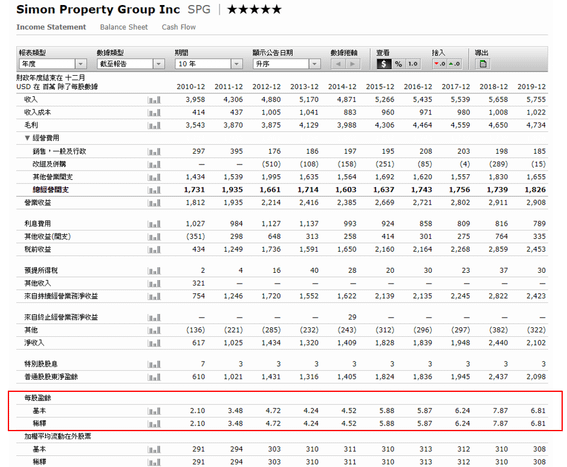Switch to Balance Sheet tab
This screenshot has height=467, width=567.
pyautogui.click(x=124, y=27)
